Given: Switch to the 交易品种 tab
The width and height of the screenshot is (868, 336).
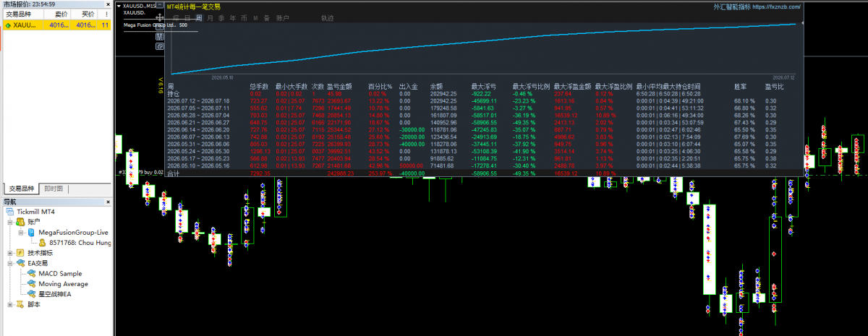Looking at the screenshot, I should tap(21, 189).
